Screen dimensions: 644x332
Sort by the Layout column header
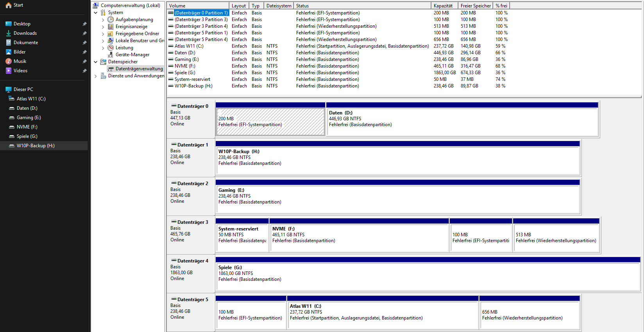tap(239, 6)
